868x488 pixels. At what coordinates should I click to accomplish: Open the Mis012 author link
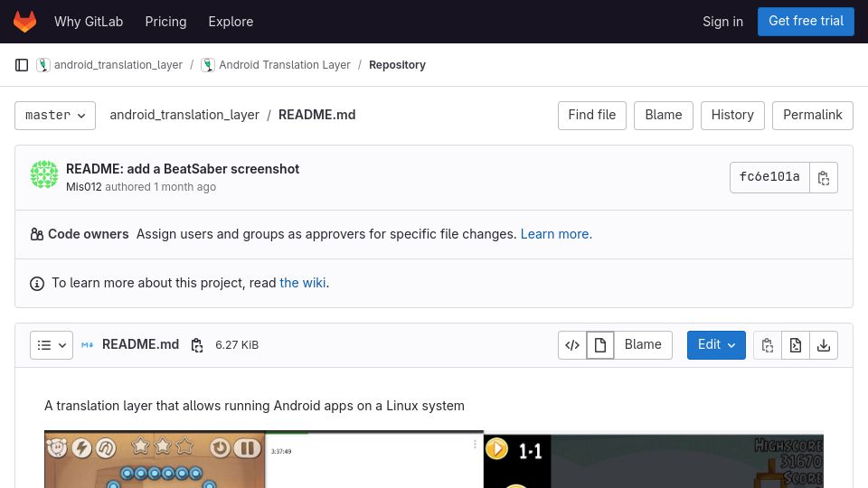click(83, 187)
